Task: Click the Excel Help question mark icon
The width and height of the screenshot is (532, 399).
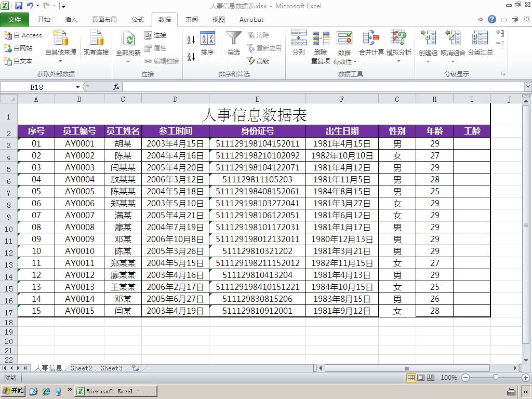Action: pos(492,19)
